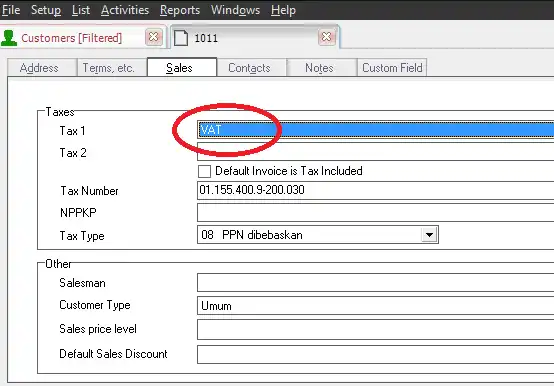Switch to the Address tab
Screen dimensions: 554x386
coord(42,67)
